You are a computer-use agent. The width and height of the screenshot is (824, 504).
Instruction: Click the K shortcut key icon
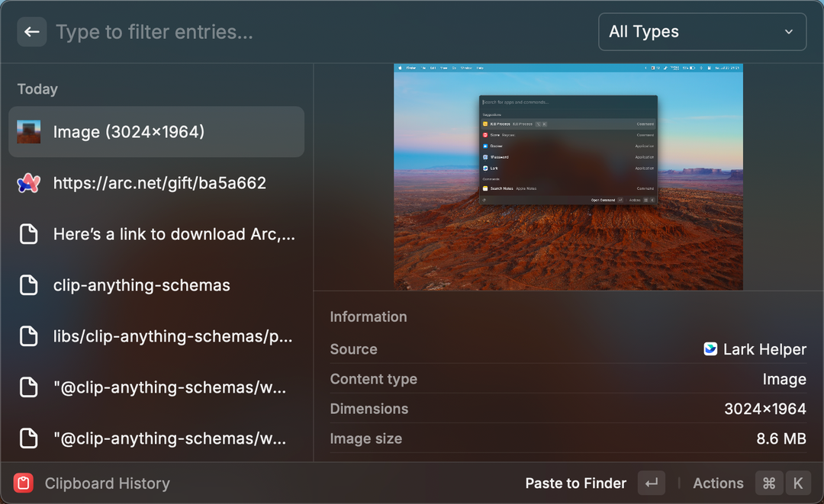tap(798, 483)
